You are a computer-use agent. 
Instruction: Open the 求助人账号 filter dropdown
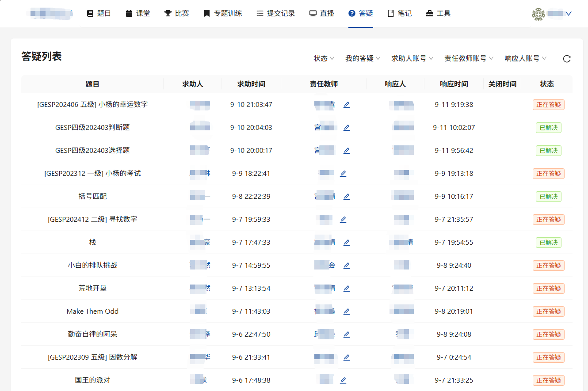(x=412, y=58)
